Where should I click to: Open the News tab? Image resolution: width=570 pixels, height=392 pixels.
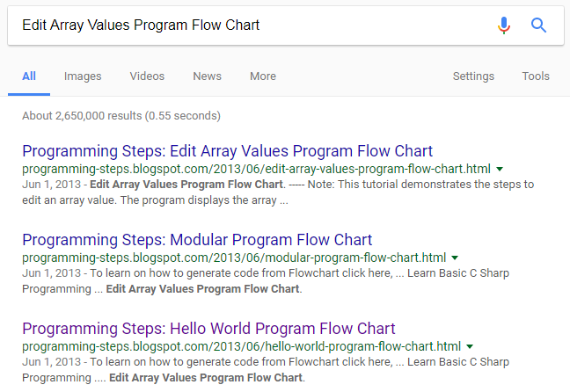click(207, 76)
